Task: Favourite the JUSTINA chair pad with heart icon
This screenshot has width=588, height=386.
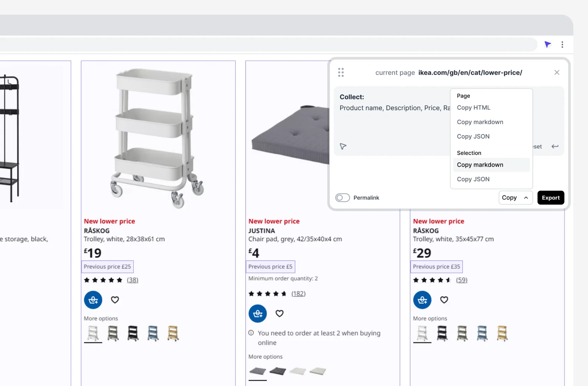Action: pos(280,314)
